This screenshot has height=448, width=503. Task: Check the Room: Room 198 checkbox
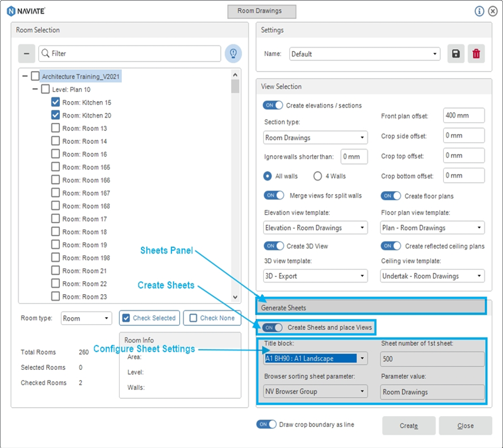coord(56,257)
